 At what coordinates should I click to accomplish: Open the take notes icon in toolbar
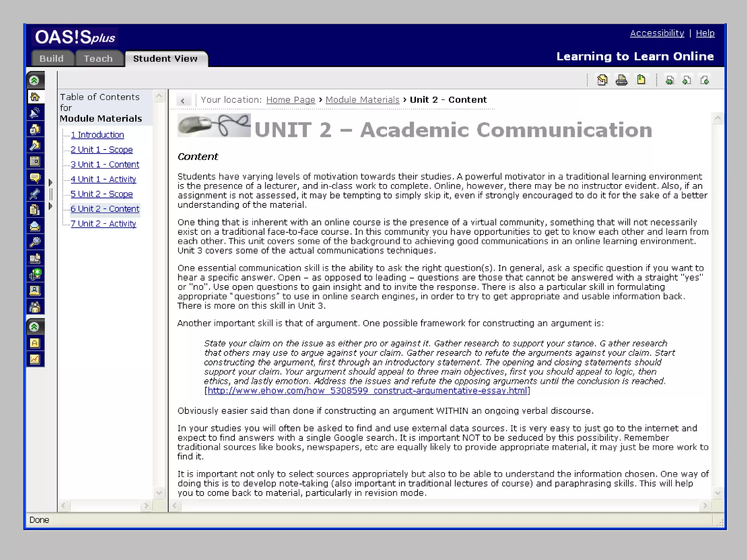pyautogui.click(x=602, y=80)
